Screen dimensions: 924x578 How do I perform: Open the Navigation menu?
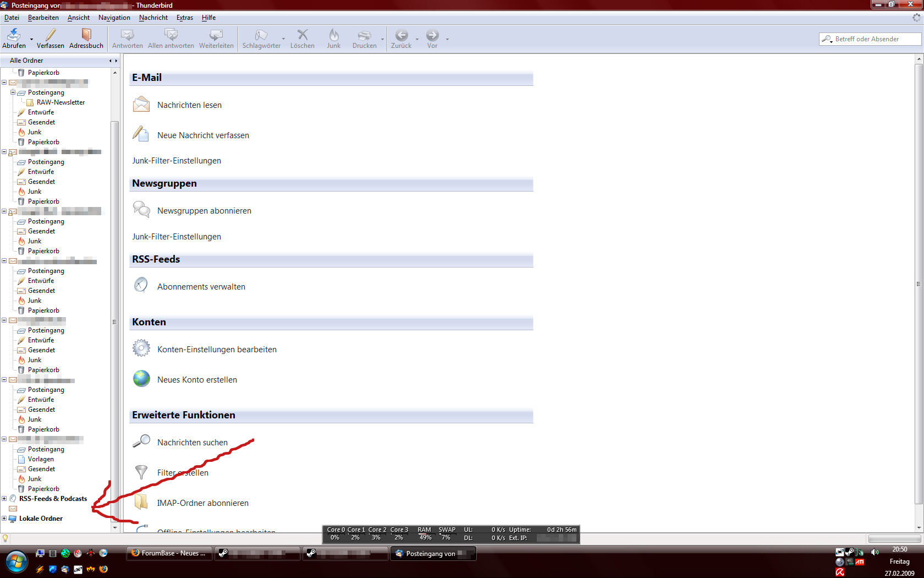(114, 18)
